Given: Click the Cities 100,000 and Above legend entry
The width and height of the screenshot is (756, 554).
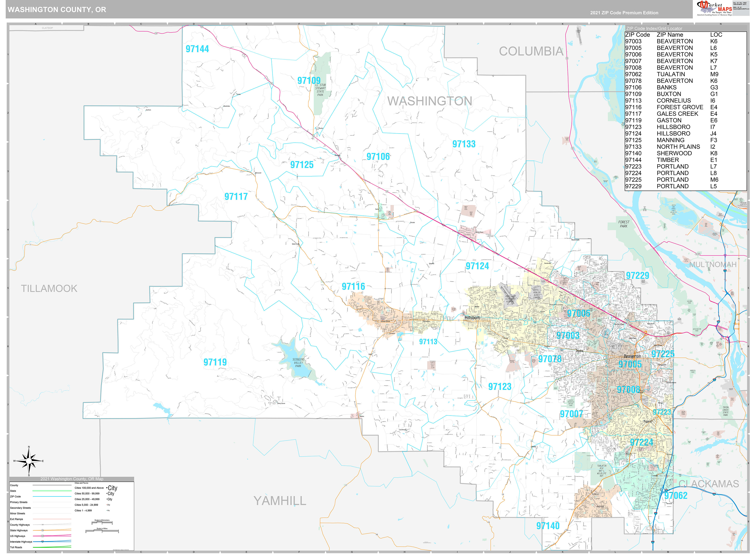Looking at the screenshot, I should tap(96, 488).
